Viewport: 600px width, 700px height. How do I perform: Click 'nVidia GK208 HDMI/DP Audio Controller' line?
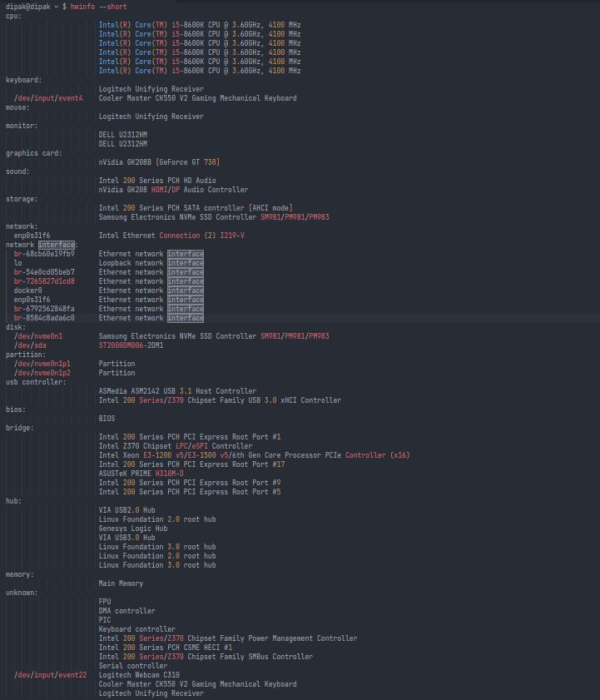click(x=173, y=190)
